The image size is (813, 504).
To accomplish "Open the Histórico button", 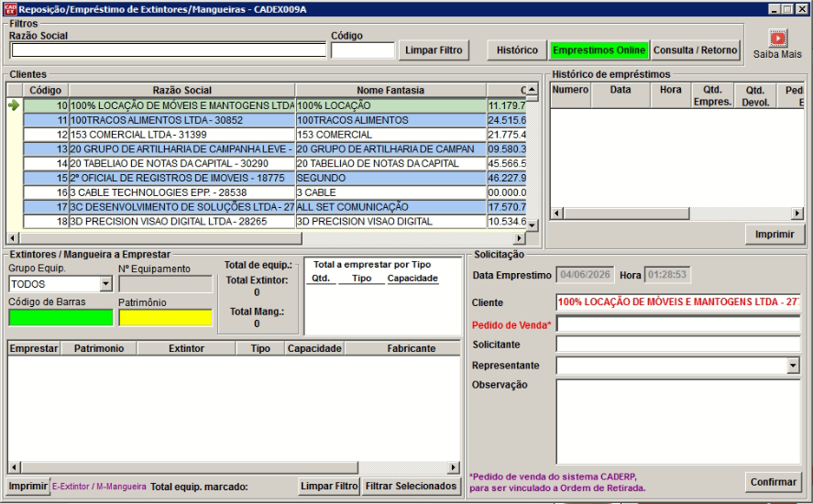I will 517,50.
